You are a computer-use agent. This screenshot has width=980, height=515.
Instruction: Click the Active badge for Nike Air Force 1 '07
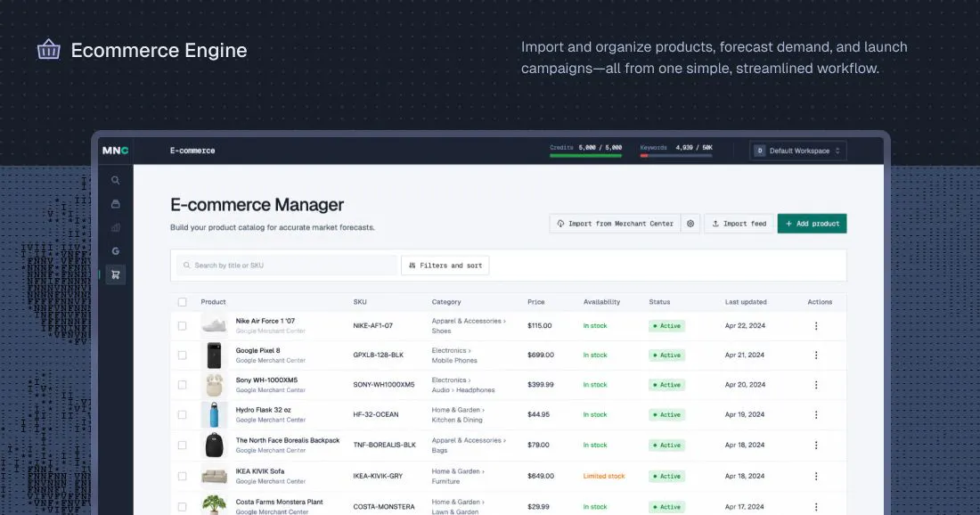click(x=667, y=326)
